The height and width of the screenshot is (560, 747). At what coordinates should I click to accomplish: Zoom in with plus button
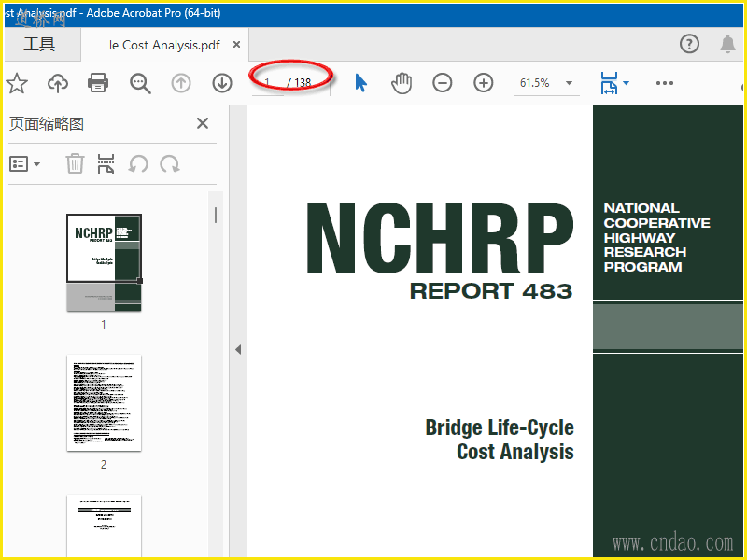484,83
